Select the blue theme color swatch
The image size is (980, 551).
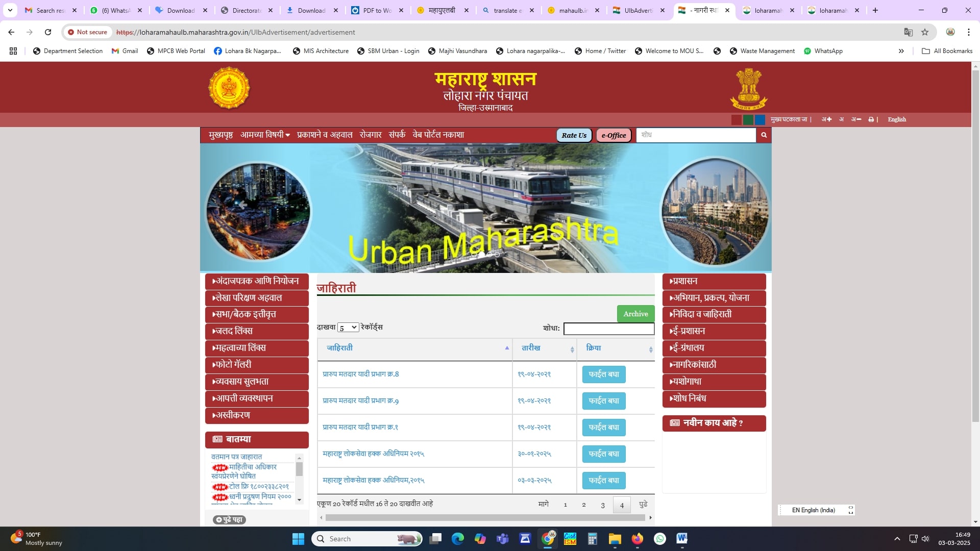(x=760, y=120)
